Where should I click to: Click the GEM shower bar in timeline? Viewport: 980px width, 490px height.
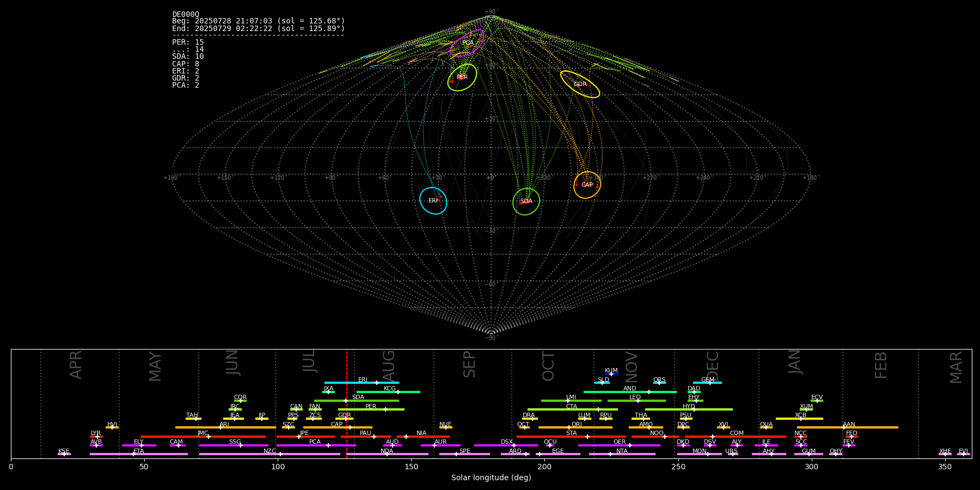(x=707, y=383)
